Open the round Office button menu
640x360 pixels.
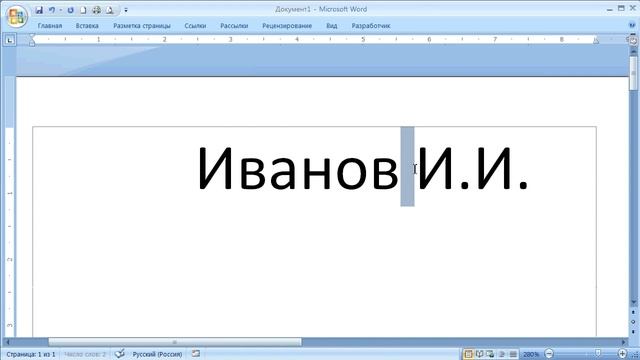click(16, 16)
